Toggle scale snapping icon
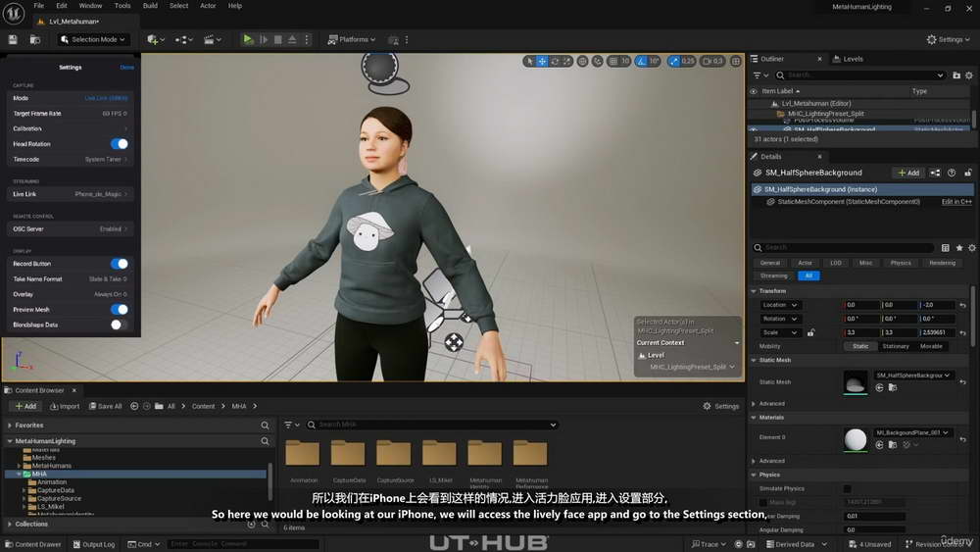 [674, 61]
